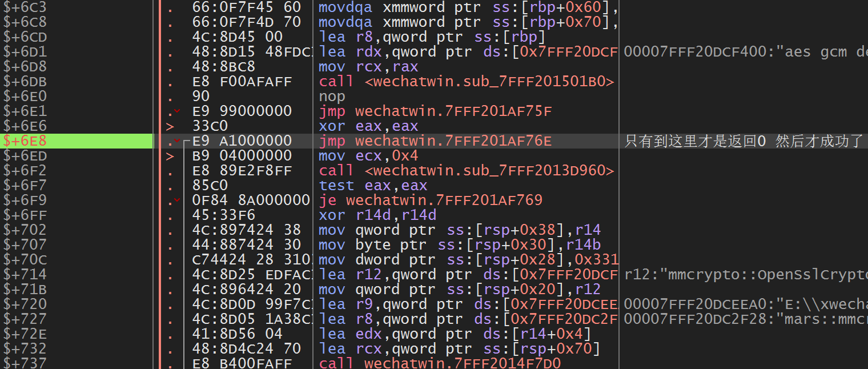Screen dimensions: 868x369
Task: Click the red jump arrow beside the je instruction
Action: (x=177, y=200)
